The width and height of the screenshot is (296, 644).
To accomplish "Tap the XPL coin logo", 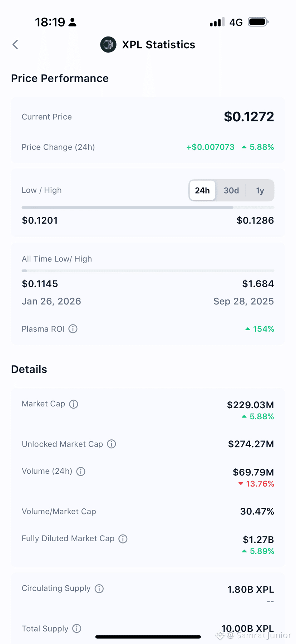I will 108,45.
